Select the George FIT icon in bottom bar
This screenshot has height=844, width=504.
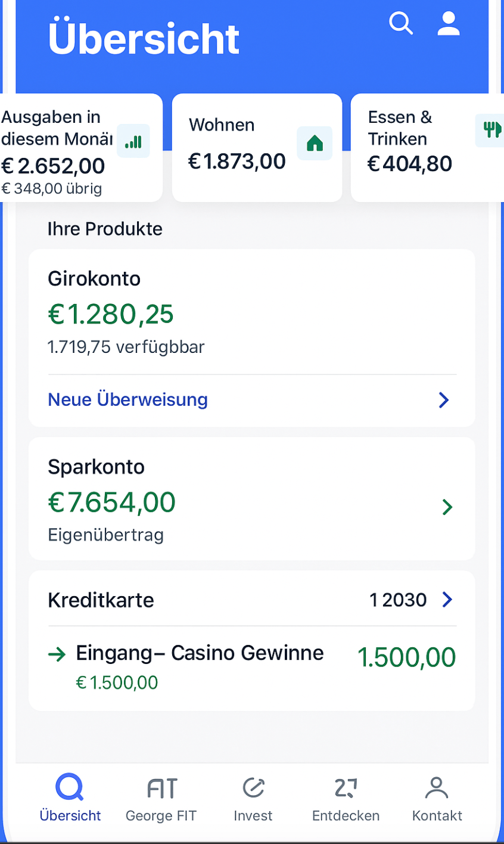point(162,788)
